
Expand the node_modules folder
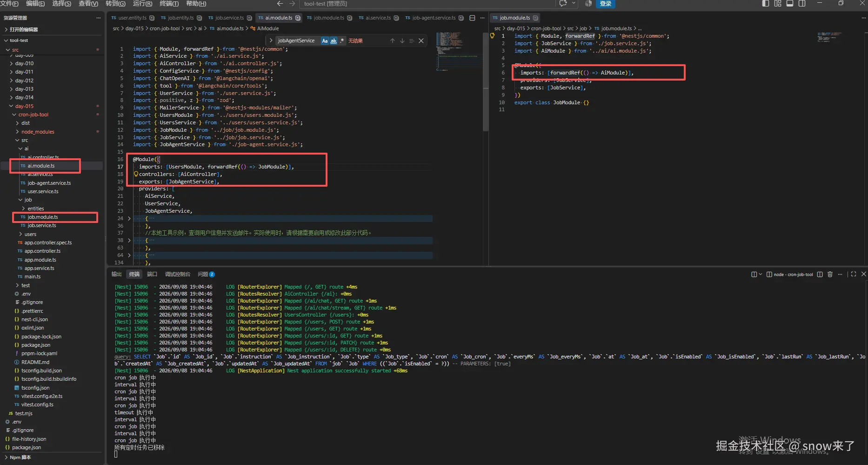[x=37, y=132]
